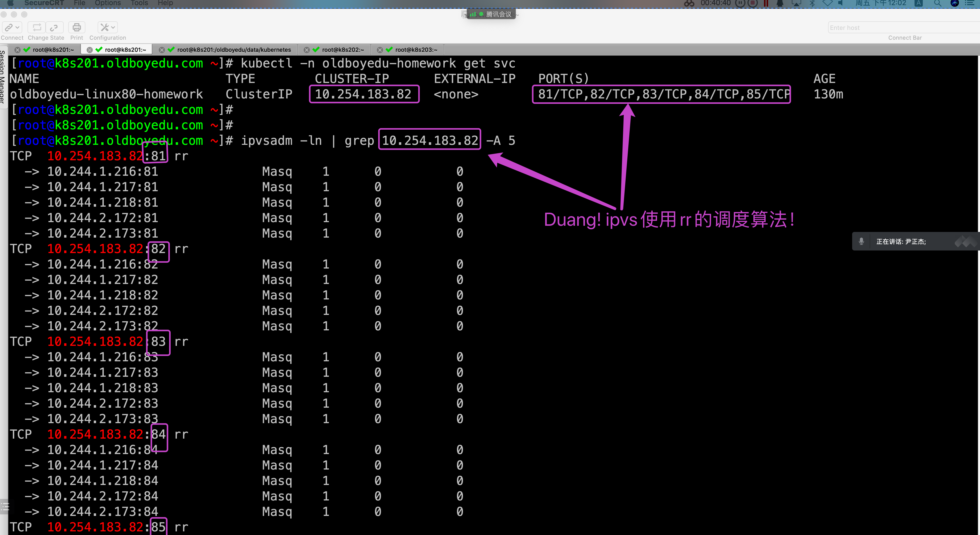Expand the Configuration dropdown arrow
The width and height of the screenshot is (980, 535).
tap(113, 27)
